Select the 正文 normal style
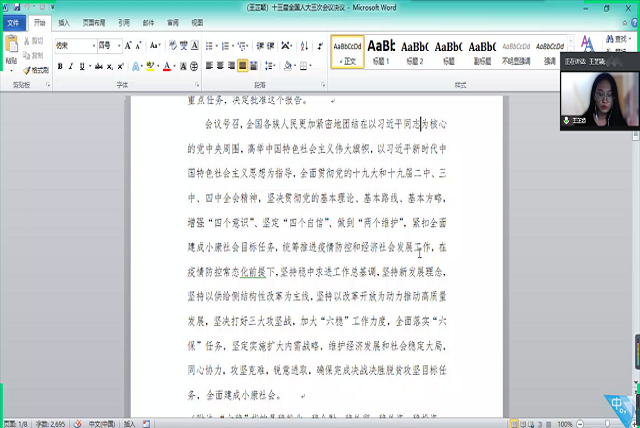Viewport: 640px width, 428px height. 347,51
